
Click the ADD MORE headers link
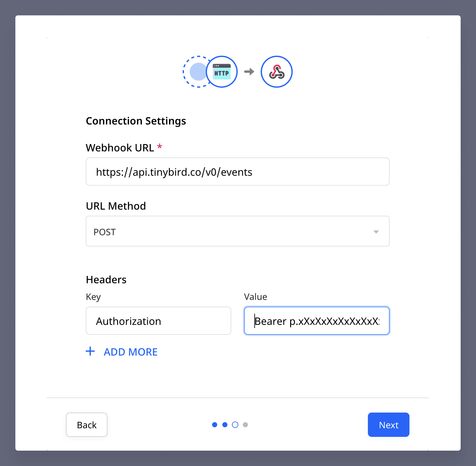tap(131, 352)
